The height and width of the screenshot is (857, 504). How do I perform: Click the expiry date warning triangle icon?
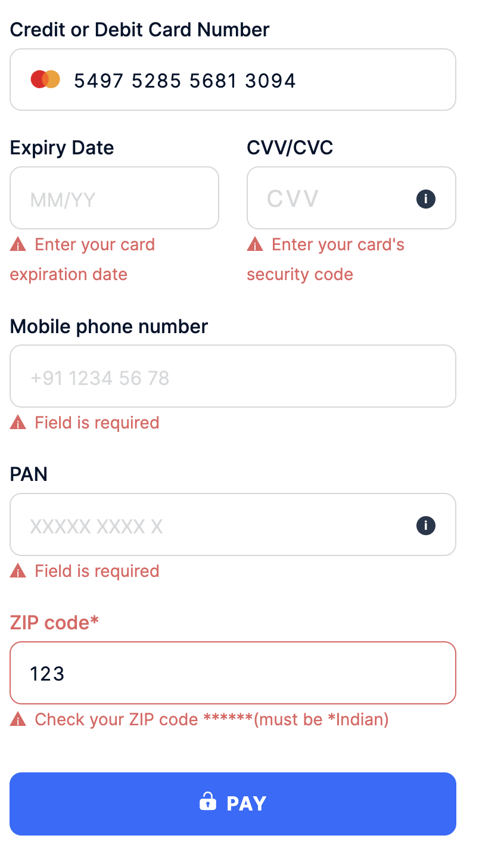coord(17,244)
